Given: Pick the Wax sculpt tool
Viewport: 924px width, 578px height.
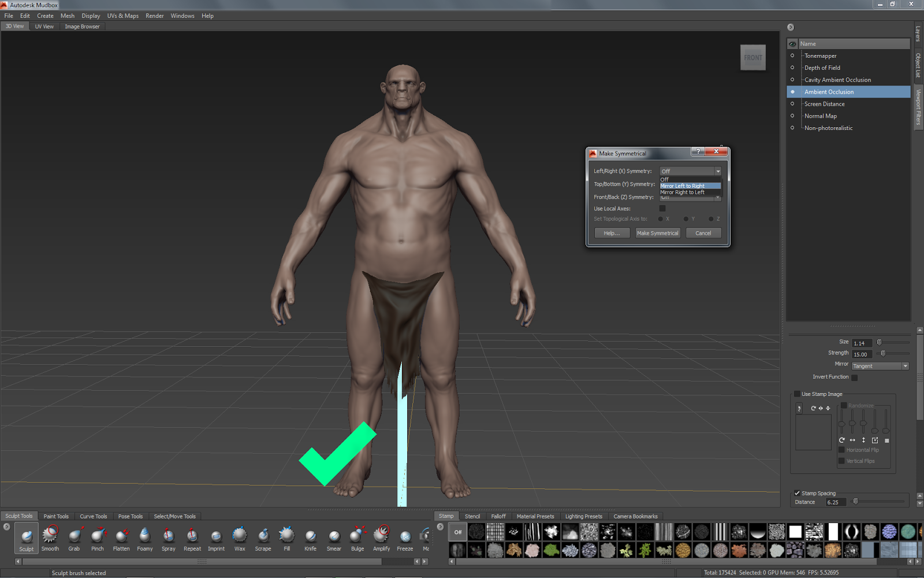Looking at the screenshot, I should [239, 538].
